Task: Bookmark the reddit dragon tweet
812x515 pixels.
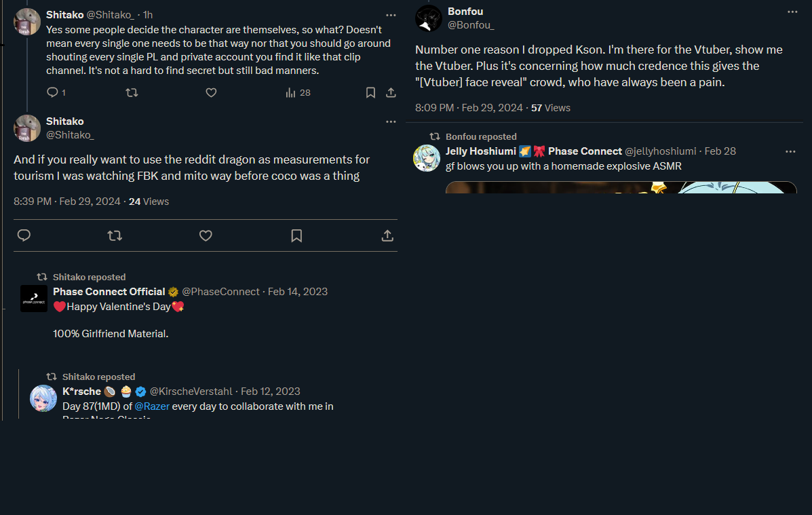Action: coord(296,235)
